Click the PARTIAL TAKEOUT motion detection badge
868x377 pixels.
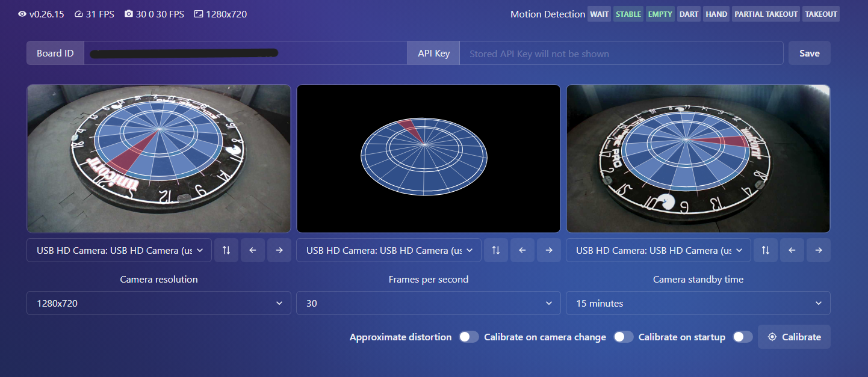766,14
